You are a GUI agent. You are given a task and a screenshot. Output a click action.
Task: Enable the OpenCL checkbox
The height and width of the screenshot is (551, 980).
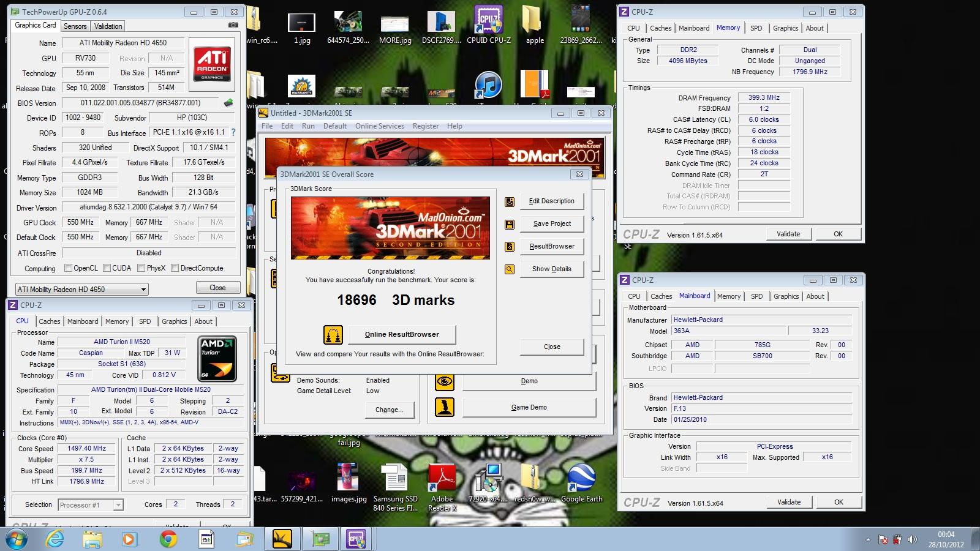point(69,268)
